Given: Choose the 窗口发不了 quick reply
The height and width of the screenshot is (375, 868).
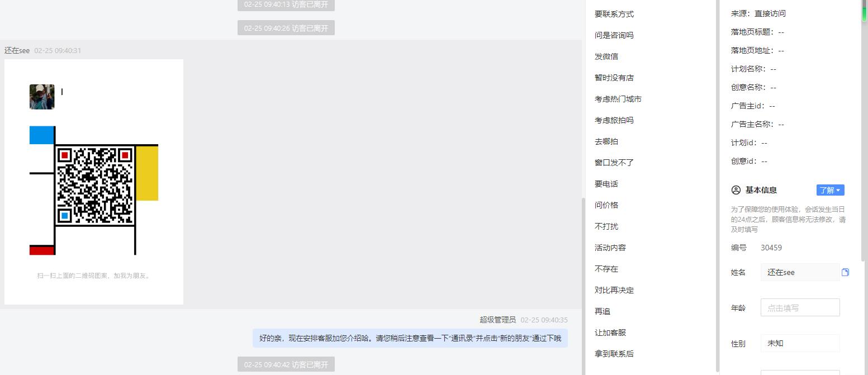Looking at the screenshot, I should click(x=614, y=163).
